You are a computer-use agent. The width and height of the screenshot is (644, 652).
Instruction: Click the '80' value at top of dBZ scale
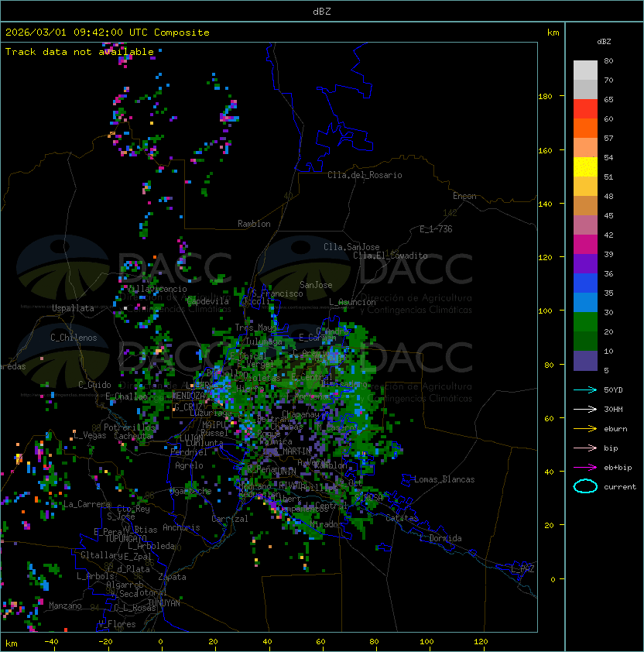tap(608, 60)
